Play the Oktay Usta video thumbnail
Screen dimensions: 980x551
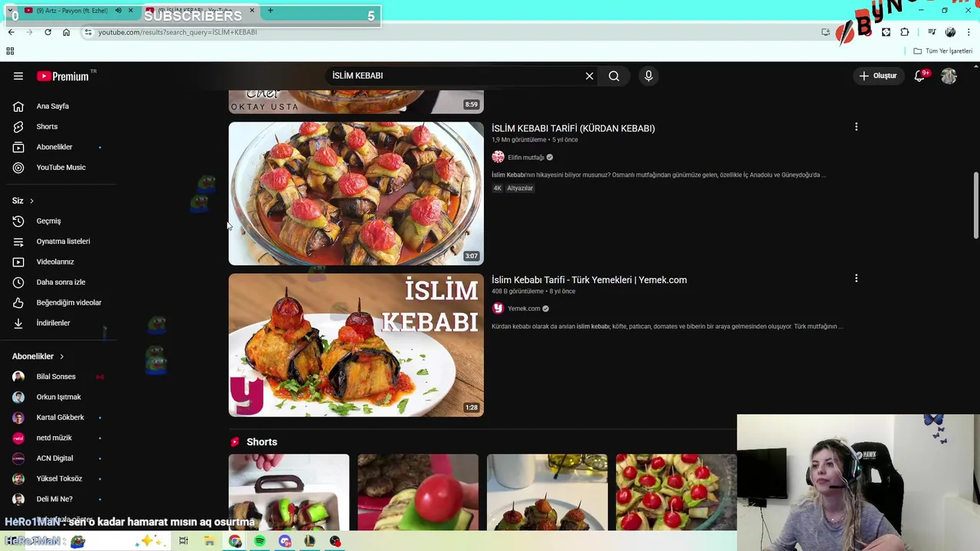point(356,102)
